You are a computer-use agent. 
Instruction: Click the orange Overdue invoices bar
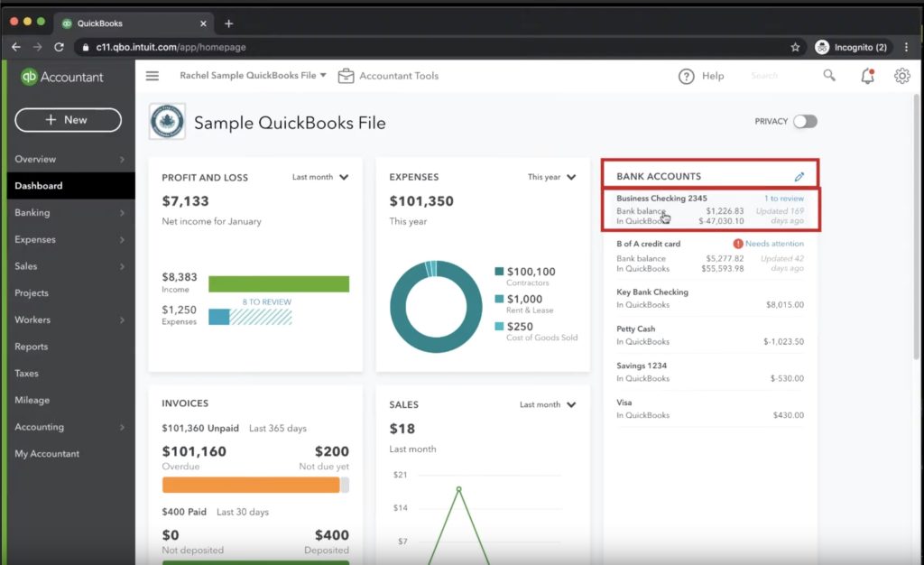click(x=251, y=485)
